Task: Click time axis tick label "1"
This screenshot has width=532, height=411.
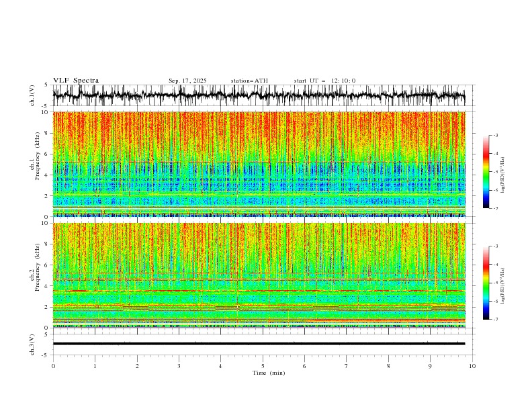Action: pyautogui.click(x=95, y=366)
